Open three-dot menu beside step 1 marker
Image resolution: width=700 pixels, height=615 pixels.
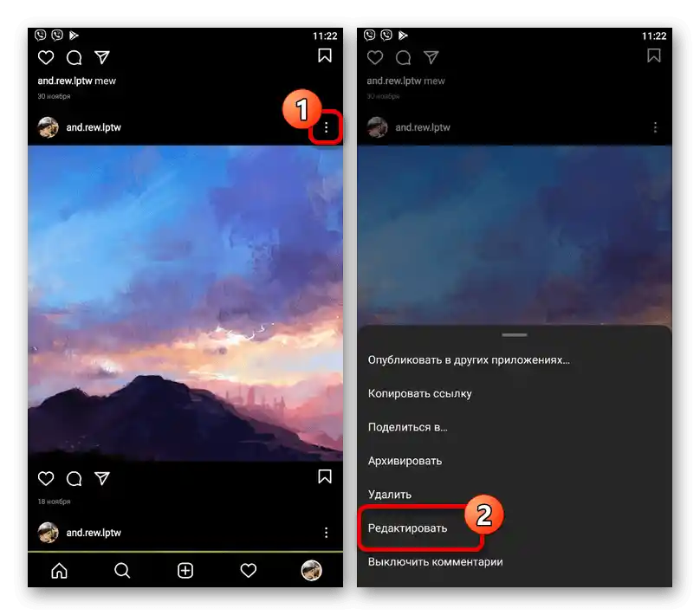tap(327, 127)
